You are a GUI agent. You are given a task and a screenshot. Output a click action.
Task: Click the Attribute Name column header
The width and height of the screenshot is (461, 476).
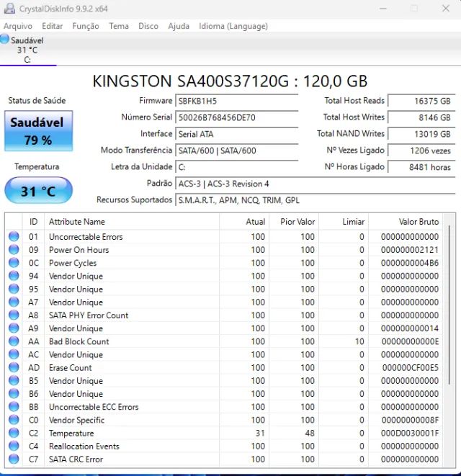132,222
